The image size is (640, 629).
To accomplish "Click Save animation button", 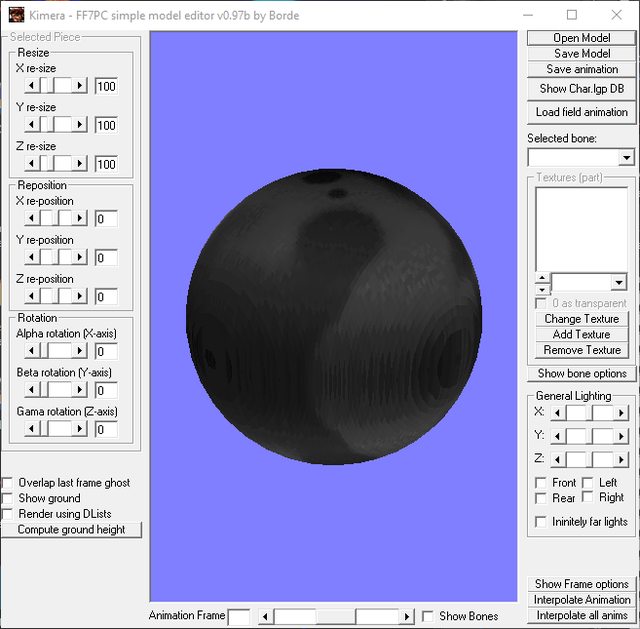I will [x=581, y=69].
